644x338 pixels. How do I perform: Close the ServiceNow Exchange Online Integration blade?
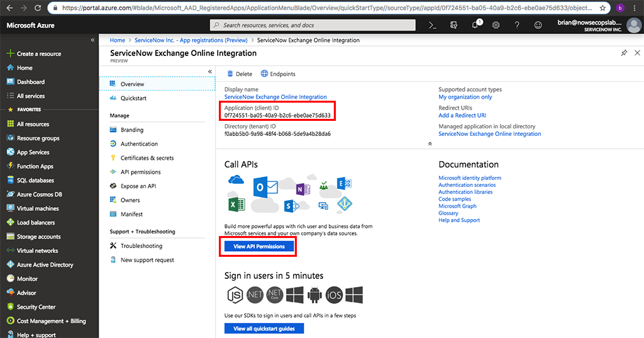click(x=637, y=53)
